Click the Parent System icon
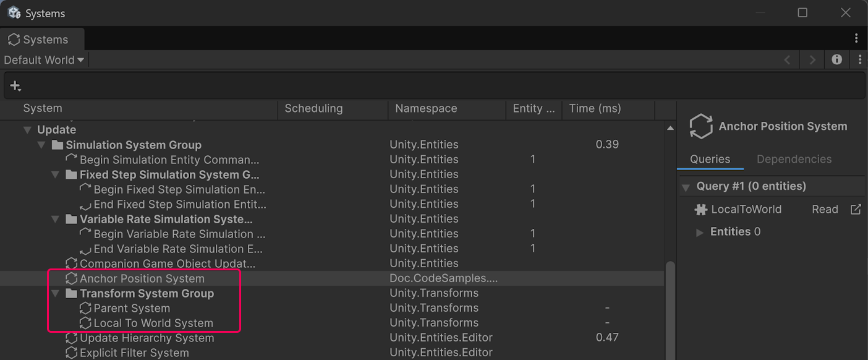The image size is (868, 360). (x=85, y=308)
